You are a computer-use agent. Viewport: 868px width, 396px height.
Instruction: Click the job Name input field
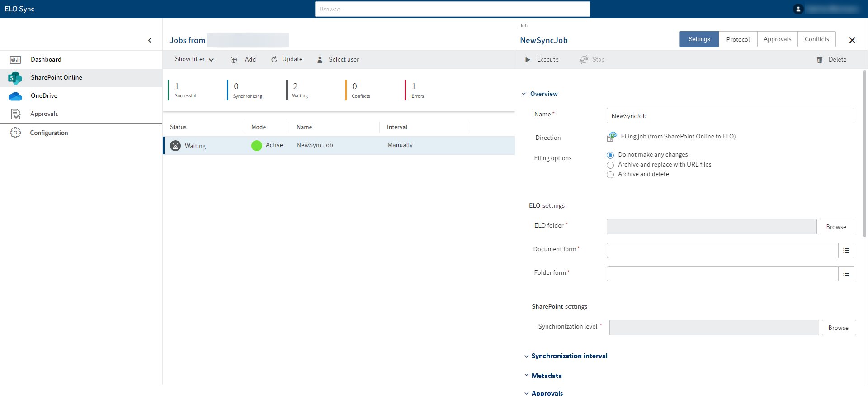[730, 115]
